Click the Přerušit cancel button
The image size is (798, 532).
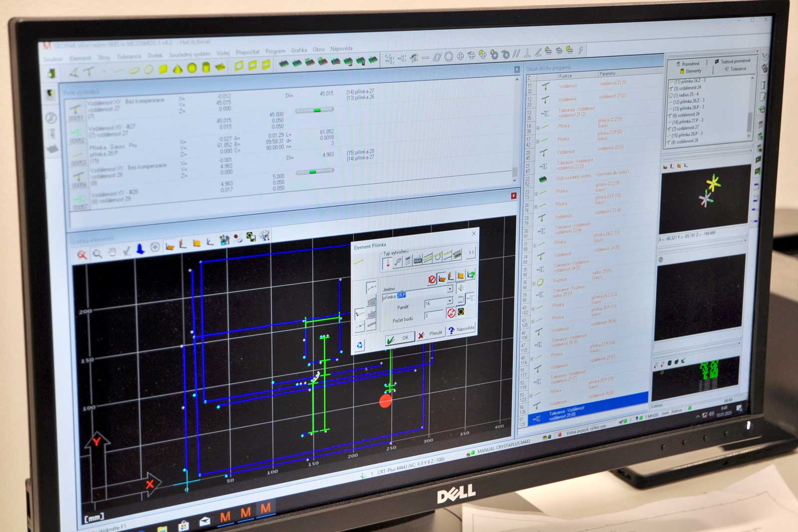(430, 334)
